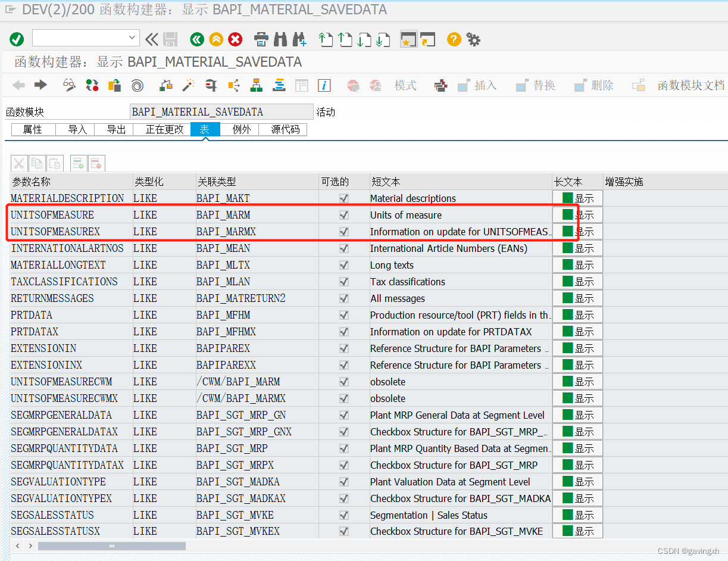Click the blue information icon

coord(324,85)
